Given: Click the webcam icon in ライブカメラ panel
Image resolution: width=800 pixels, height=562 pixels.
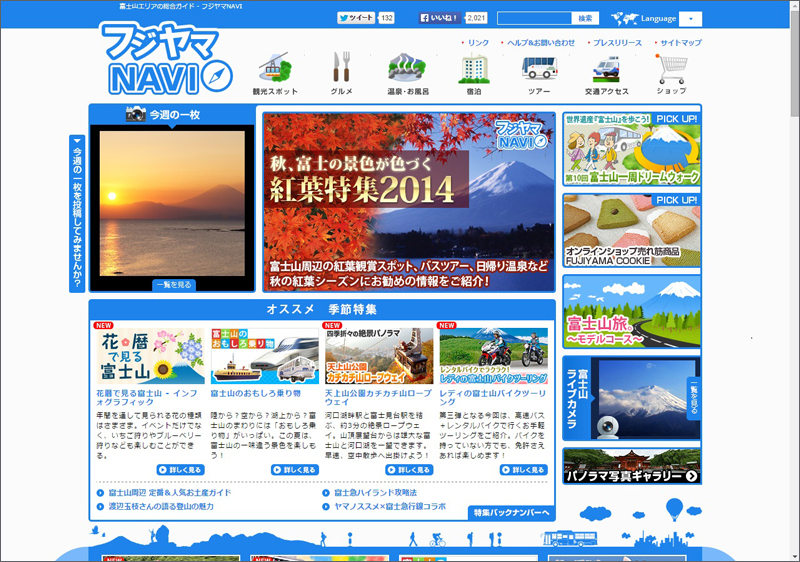Looking at the screenshot, I should pos(607,427).
